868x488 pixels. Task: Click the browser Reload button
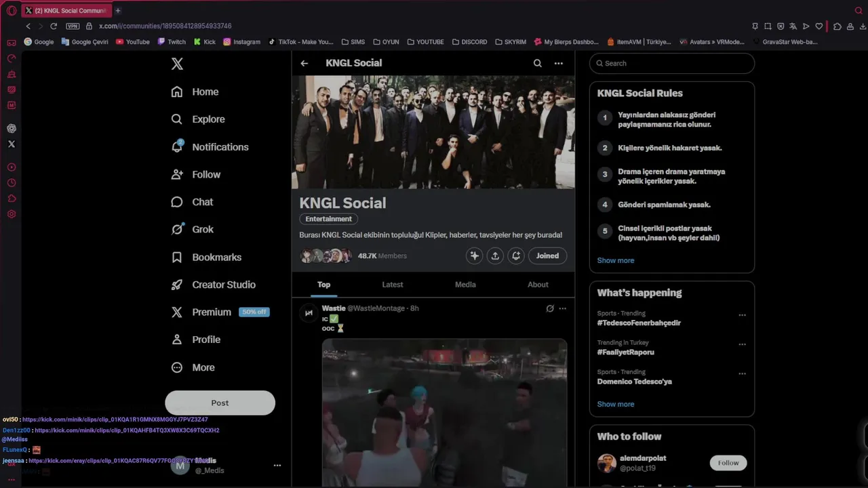point(54,26)
